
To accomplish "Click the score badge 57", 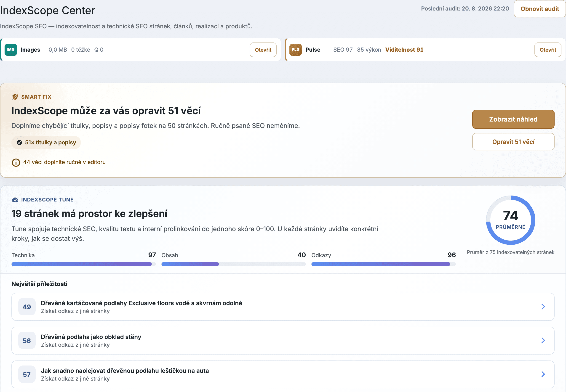I will (x=27, y=374).
